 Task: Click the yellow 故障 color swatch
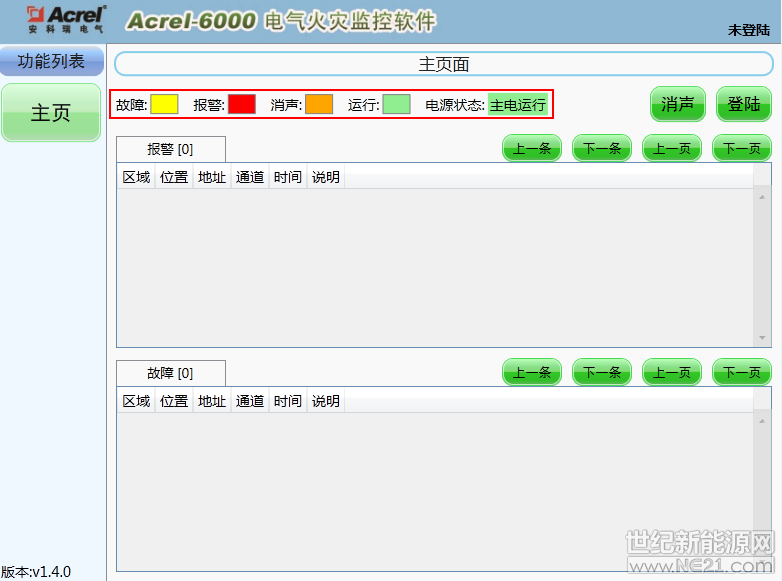coord(164,104)
